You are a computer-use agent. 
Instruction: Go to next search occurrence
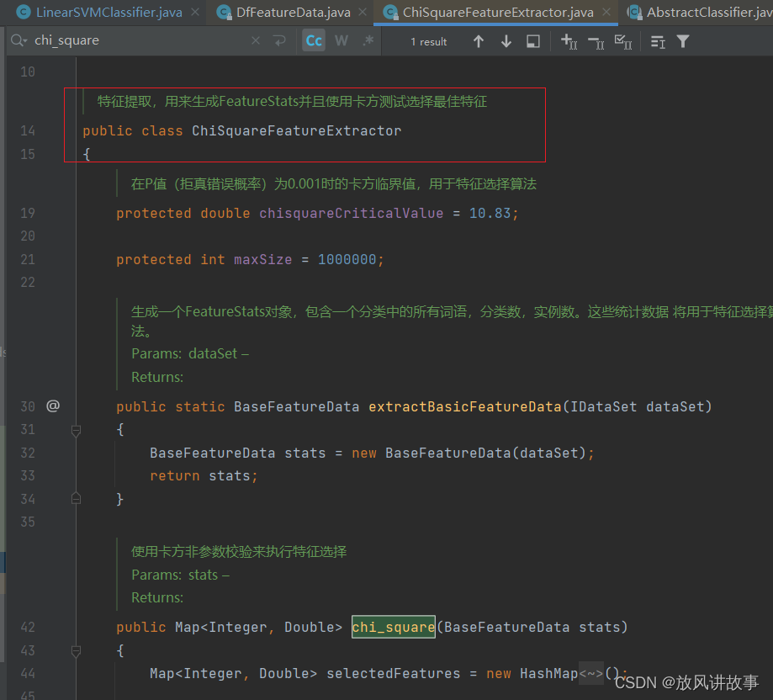(x=506, y=41)
